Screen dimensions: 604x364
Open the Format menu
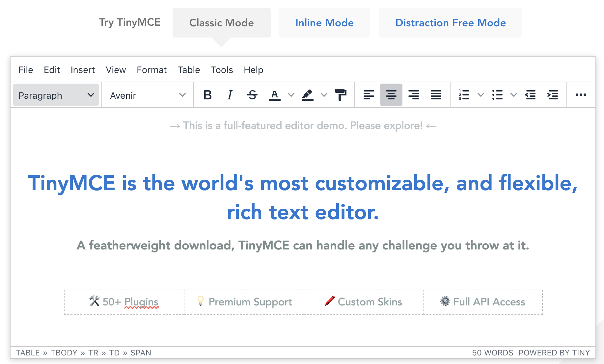152,70
